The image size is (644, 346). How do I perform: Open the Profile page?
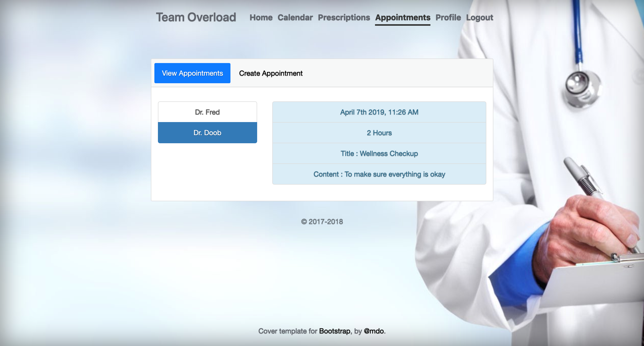pos(448,17)
